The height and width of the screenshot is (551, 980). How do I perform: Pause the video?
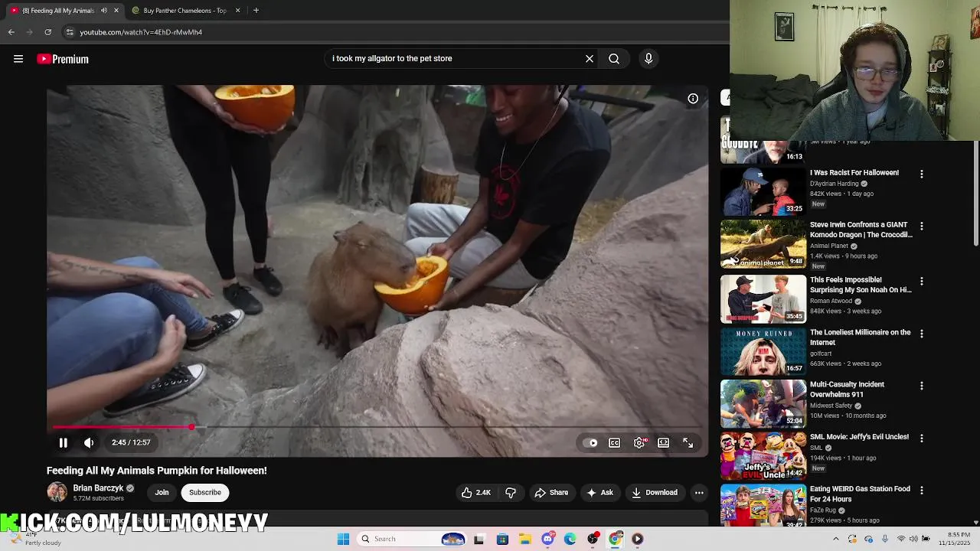click(64, 442)
